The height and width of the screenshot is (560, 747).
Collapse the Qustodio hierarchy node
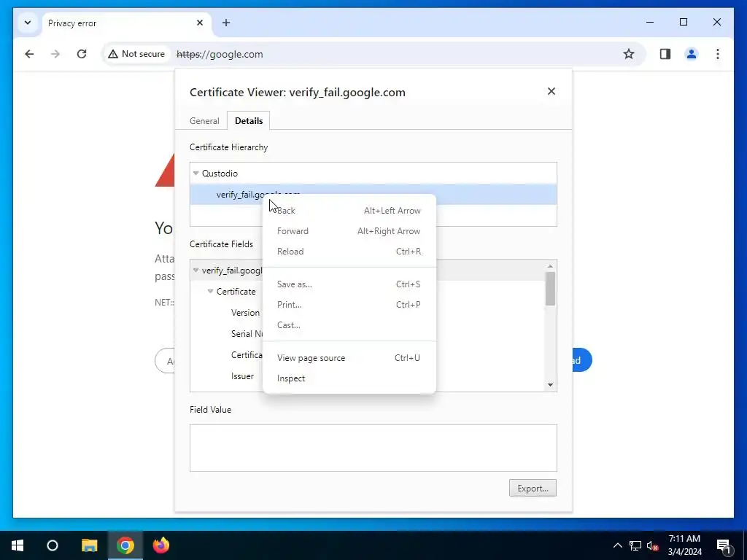(x=196, y=174)
